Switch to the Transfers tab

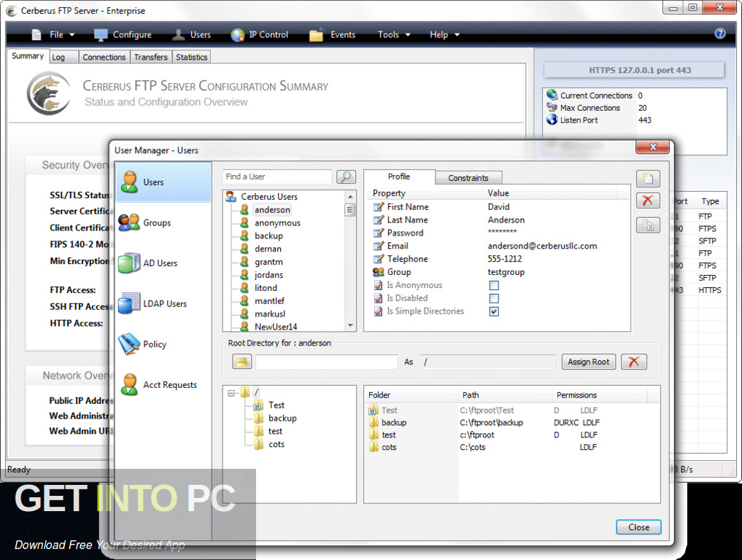coord(151,57)
